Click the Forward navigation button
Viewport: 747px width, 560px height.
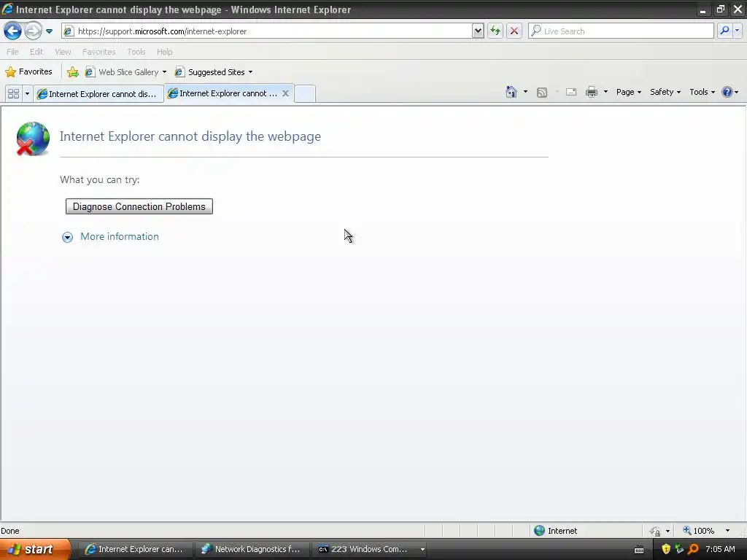[x=32, y=31]
